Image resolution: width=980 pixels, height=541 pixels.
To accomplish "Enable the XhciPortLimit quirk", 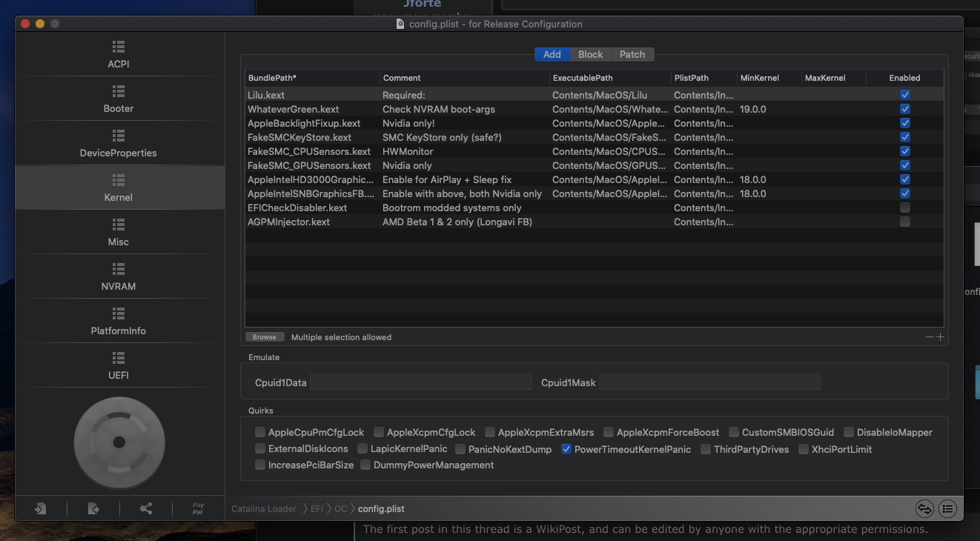I will coord(804,449).
